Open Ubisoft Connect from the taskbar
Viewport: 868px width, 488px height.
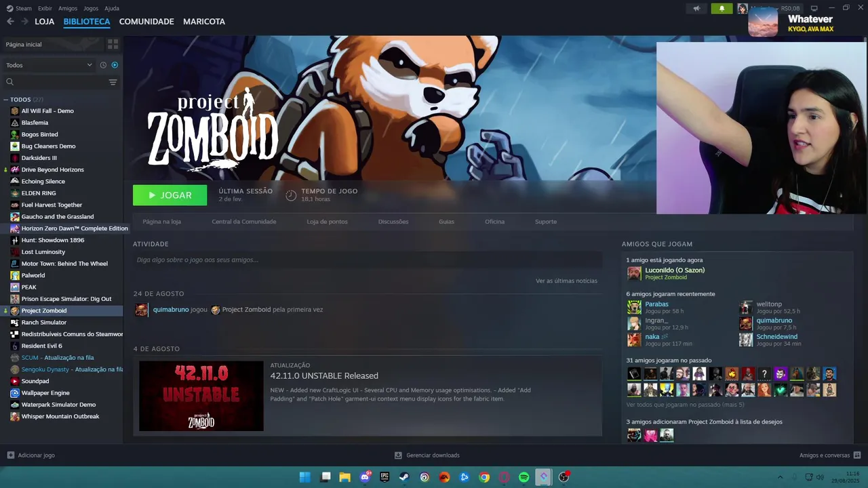pyautogui.click(x=425, y=477)
